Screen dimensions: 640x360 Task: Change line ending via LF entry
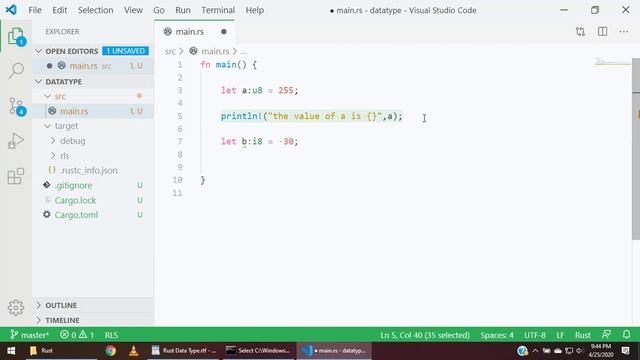tap(560, 335)
